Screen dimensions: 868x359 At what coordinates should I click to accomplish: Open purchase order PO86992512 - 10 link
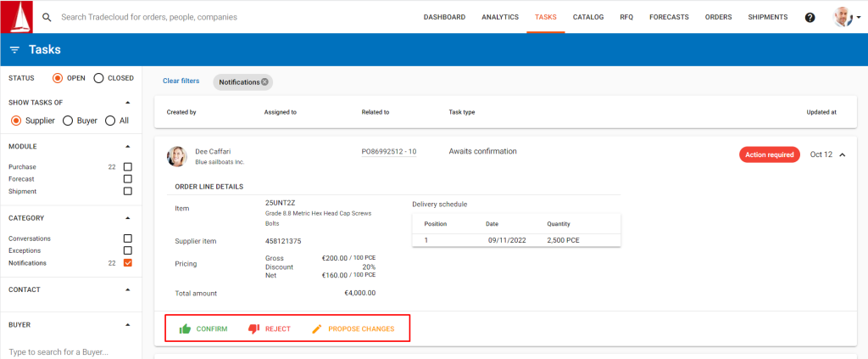coord(389,152)
